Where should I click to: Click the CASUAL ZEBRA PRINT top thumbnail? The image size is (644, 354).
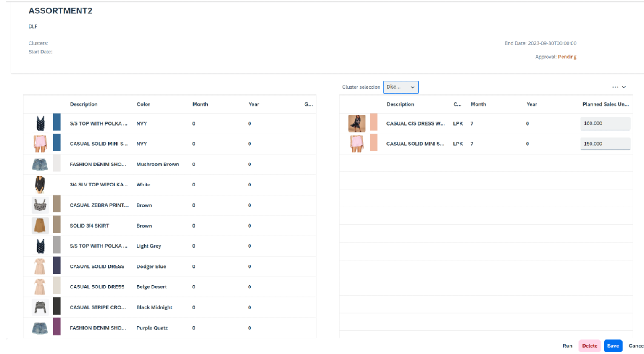pos(40,205)
